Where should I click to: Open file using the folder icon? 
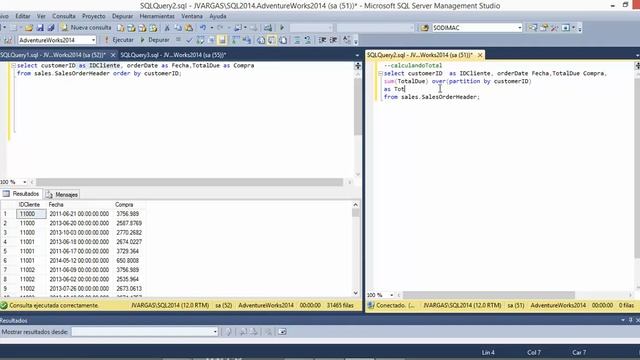29,28
